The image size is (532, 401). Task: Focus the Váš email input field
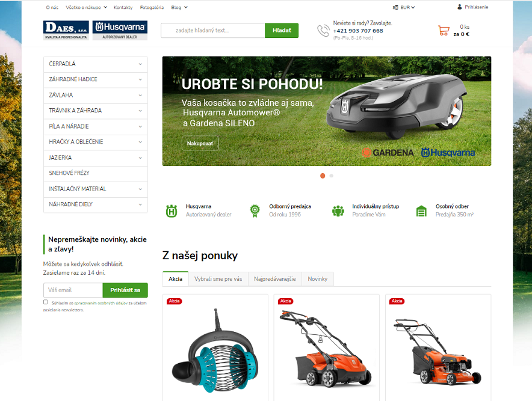tap(73, 290)
